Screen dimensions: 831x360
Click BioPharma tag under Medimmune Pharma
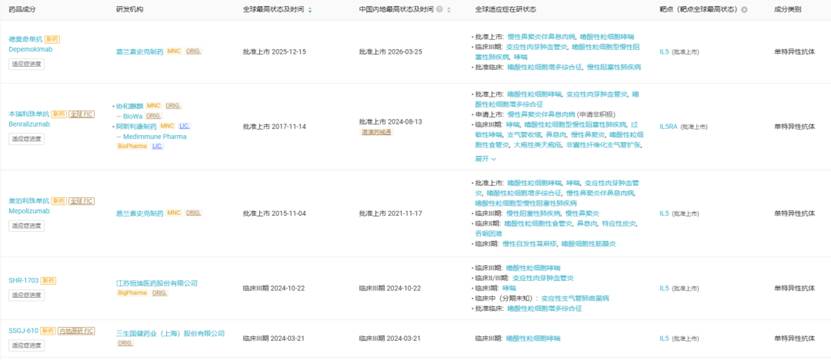(132, 146)
